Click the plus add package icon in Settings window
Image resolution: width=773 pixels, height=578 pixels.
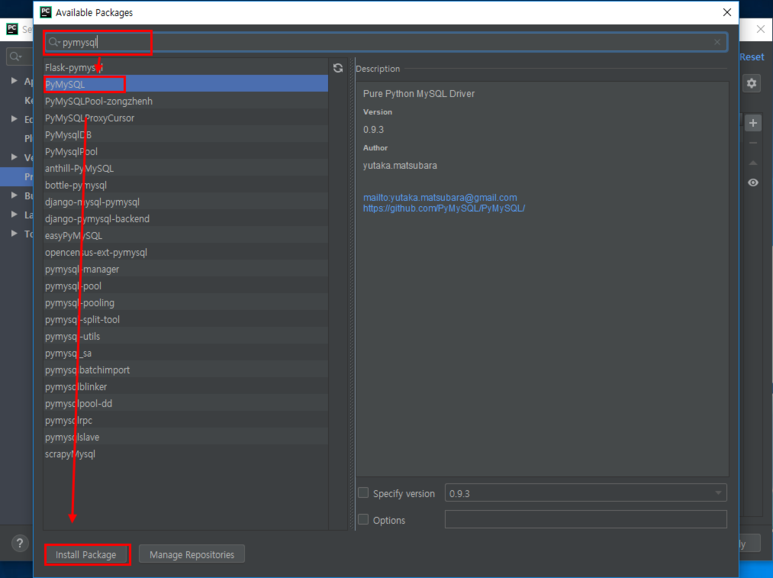(x=753, y=123)
